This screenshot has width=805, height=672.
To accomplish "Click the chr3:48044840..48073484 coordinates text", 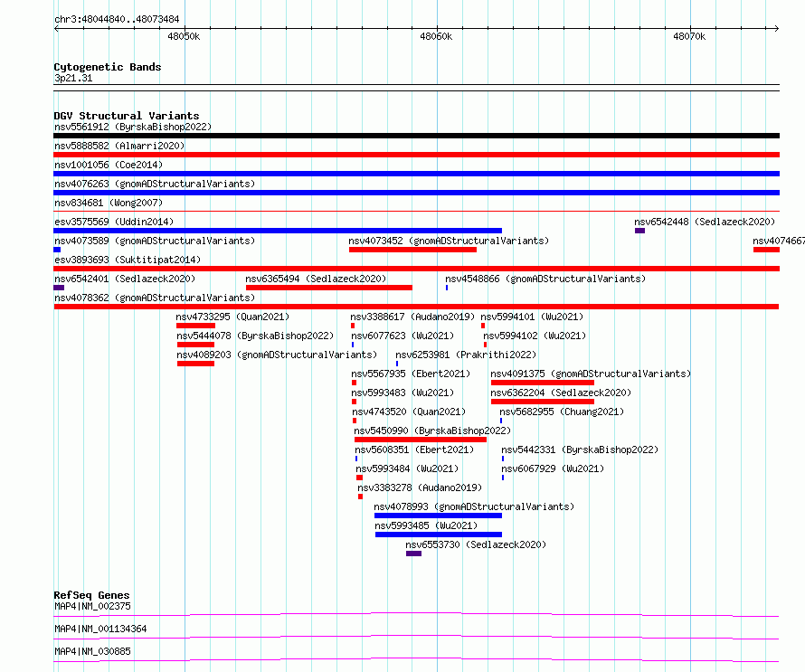I will pyautogui.click(x=117, y=19).
